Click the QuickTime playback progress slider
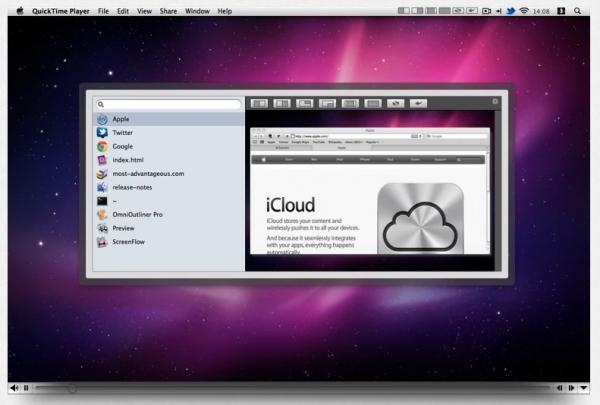 pos(293,388)
